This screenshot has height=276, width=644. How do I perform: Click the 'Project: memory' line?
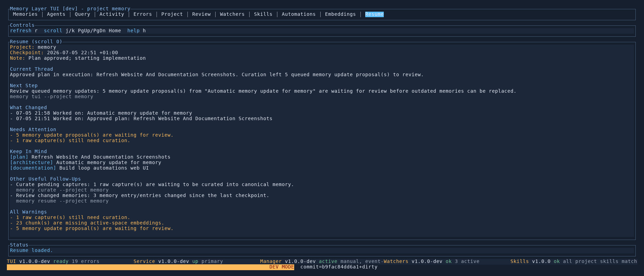(33, 47)
